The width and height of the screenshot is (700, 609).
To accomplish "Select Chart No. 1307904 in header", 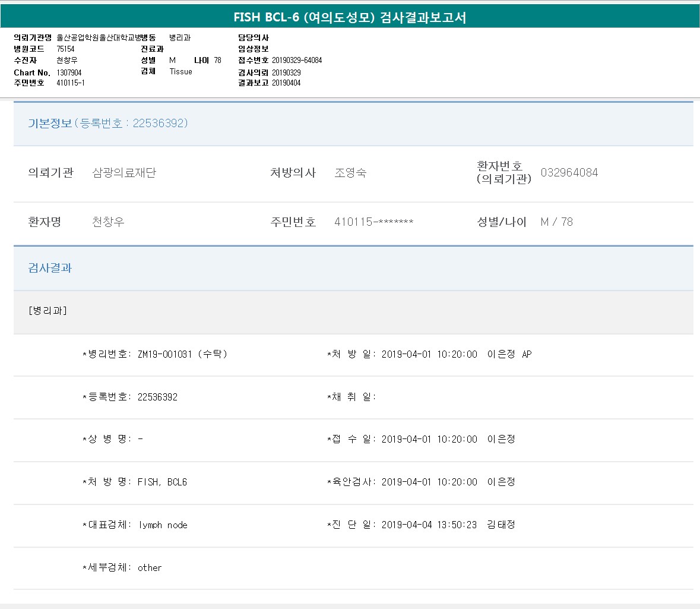I will 69,72.
